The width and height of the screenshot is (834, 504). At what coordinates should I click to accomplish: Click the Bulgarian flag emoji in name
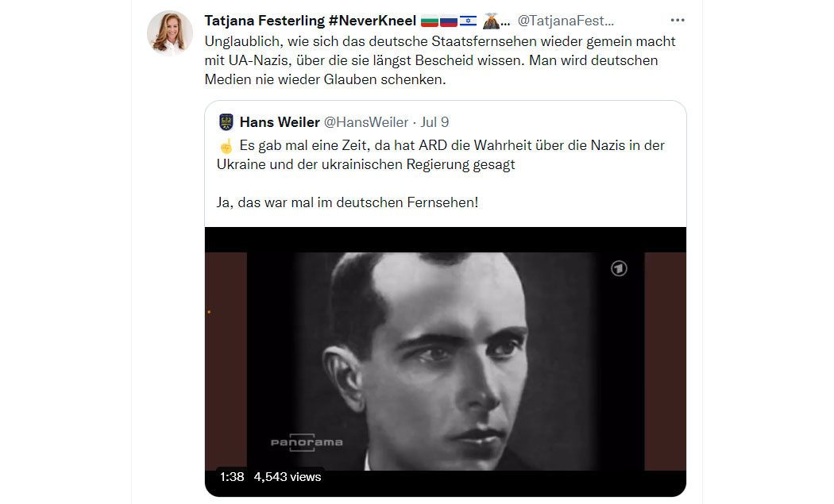tap(429, 21)
